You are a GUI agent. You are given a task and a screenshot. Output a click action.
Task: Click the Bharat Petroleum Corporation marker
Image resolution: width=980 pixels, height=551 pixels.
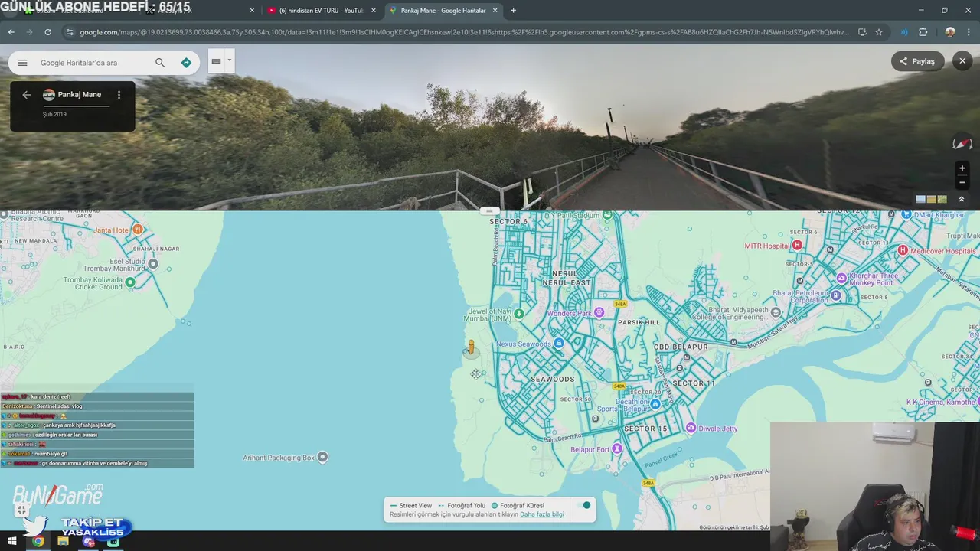tap(836, 295)
